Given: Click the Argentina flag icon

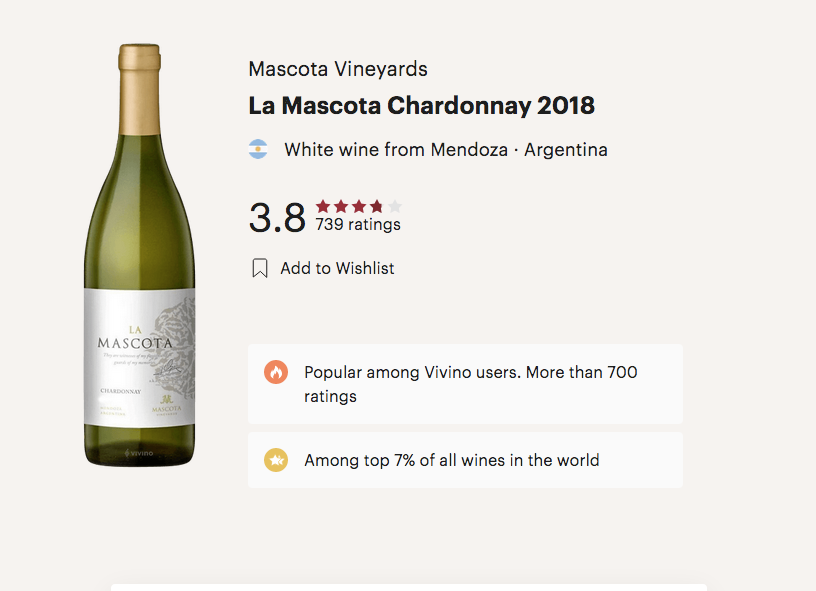Looking at the screenshot, I should pyautogui.click(x=258, y=148).
